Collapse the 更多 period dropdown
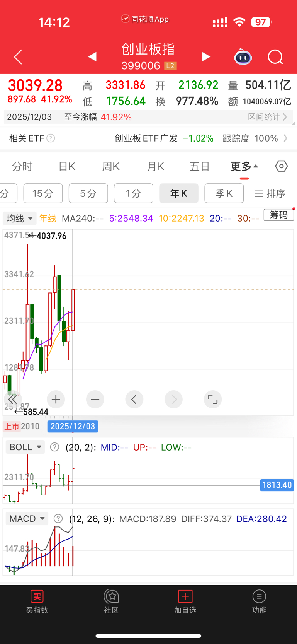 click(244, 167)
